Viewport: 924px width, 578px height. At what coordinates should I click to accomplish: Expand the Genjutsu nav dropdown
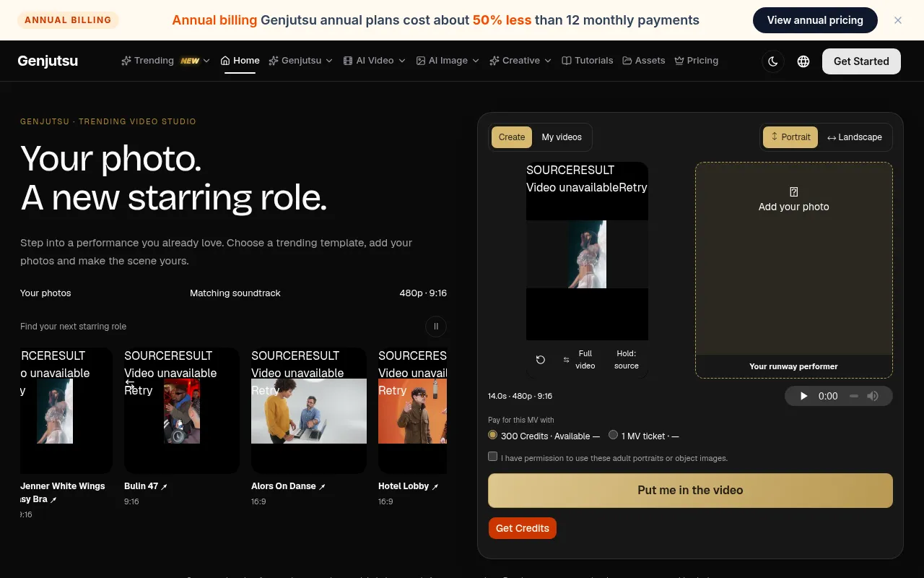300,61
